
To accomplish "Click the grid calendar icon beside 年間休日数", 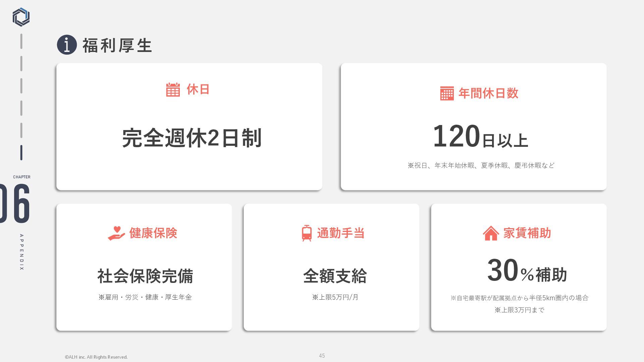I will tap(447, 93).
